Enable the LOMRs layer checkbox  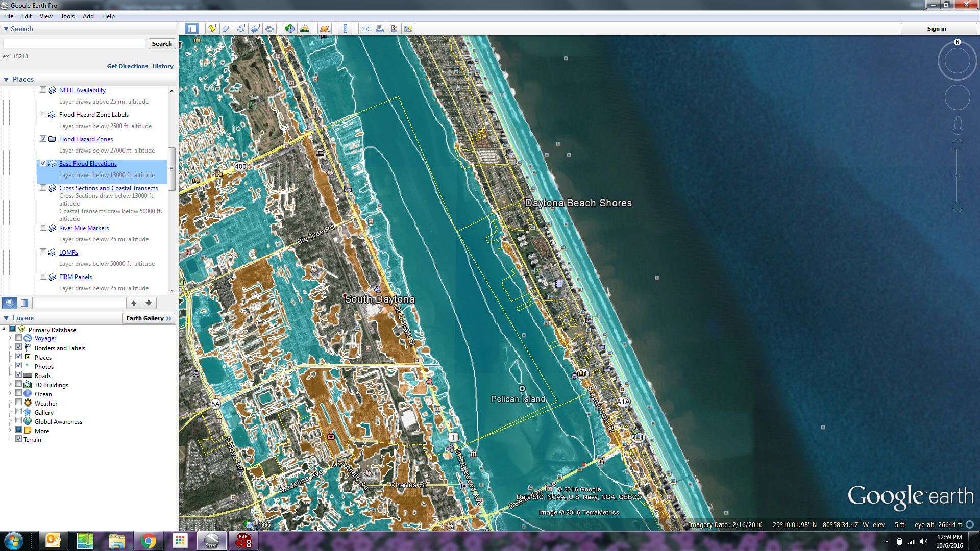click(43, 252)
